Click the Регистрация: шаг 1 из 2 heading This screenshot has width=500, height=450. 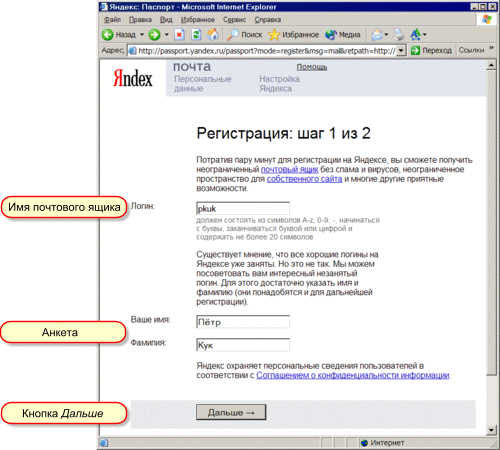coord(283,133)
